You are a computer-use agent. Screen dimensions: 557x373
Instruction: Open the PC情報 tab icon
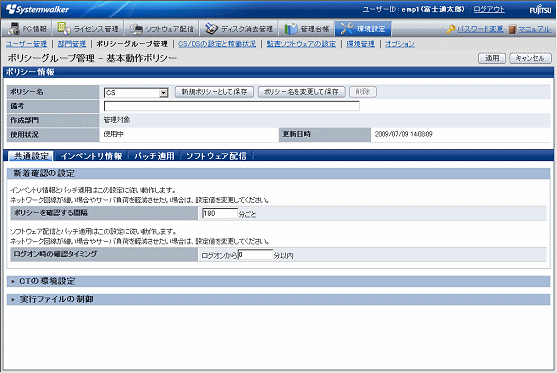[13, 29]
